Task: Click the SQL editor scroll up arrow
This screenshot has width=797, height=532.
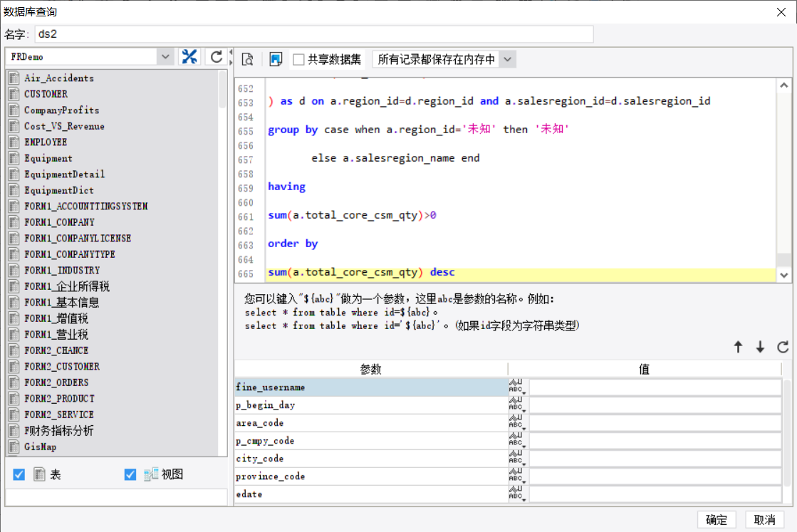Action: pyautogui.click(x=783, y=86)
